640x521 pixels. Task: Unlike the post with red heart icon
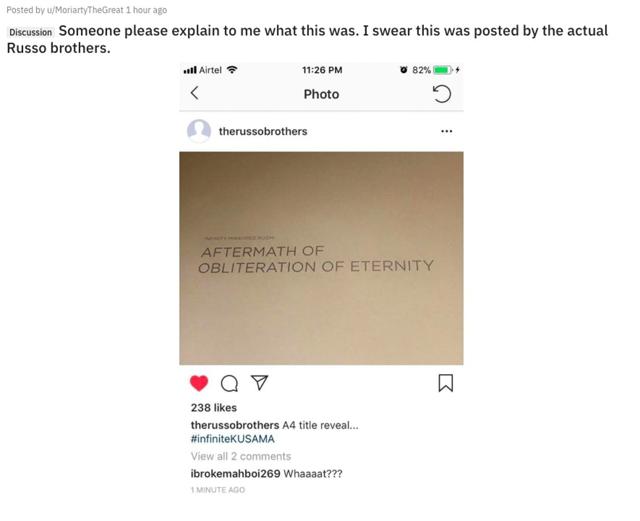(x=199, y=383)
